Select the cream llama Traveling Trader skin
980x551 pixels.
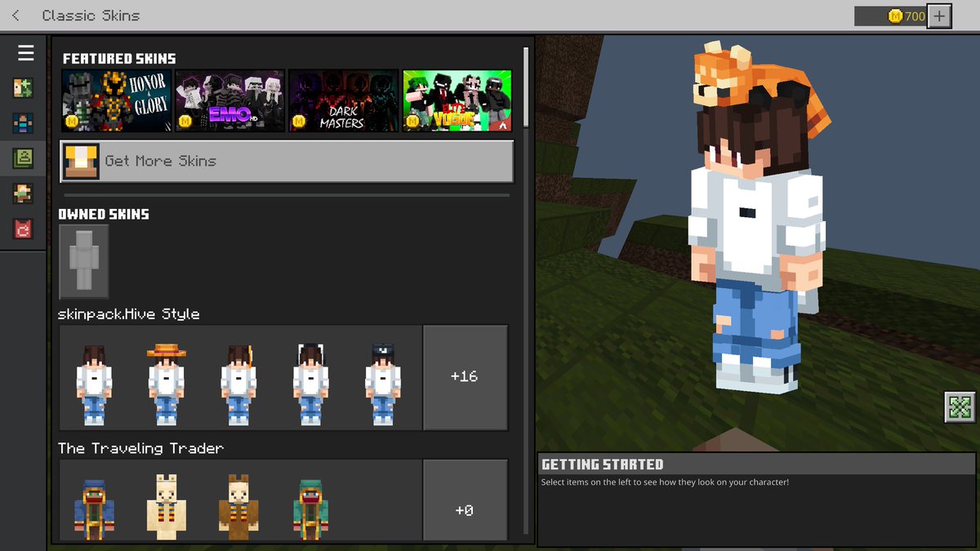(167, 509)
